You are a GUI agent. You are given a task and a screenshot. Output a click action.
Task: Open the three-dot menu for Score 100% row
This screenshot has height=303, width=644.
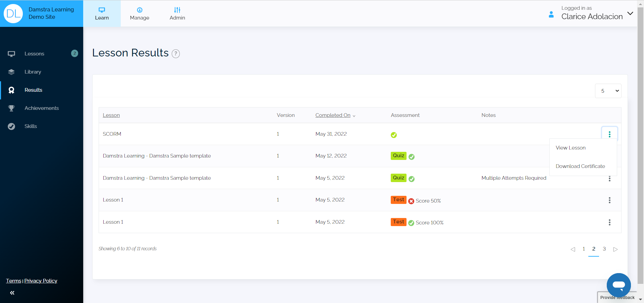(x=609, y=222)
